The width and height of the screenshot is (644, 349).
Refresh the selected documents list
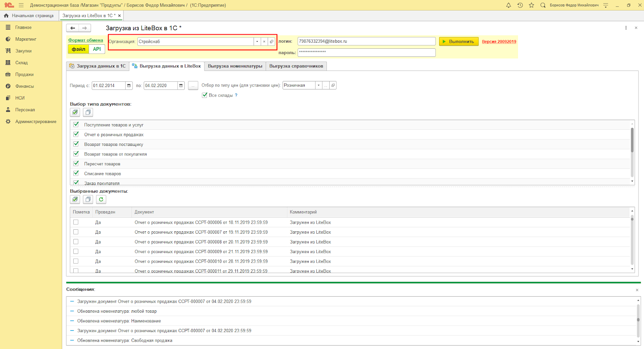(x=101, y=199)
